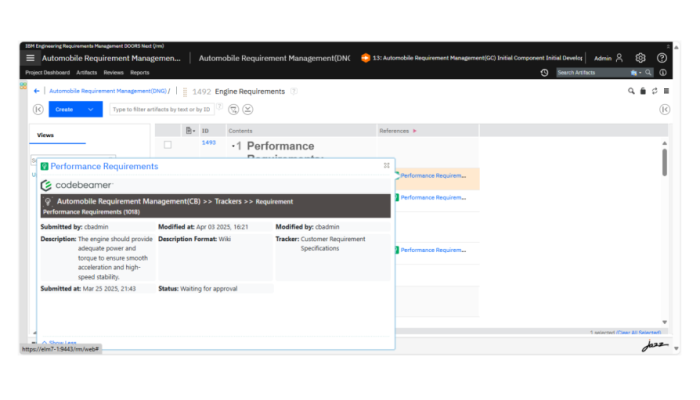Click the vertical scrollbar of the module
The height and width of the screenshot is (400, 700).
coord(664,165)
